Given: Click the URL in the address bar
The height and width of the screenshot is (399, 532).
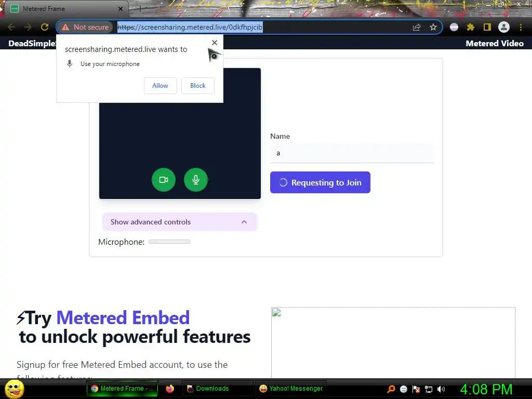Looking at the screenshot, I should coord(190,27).
